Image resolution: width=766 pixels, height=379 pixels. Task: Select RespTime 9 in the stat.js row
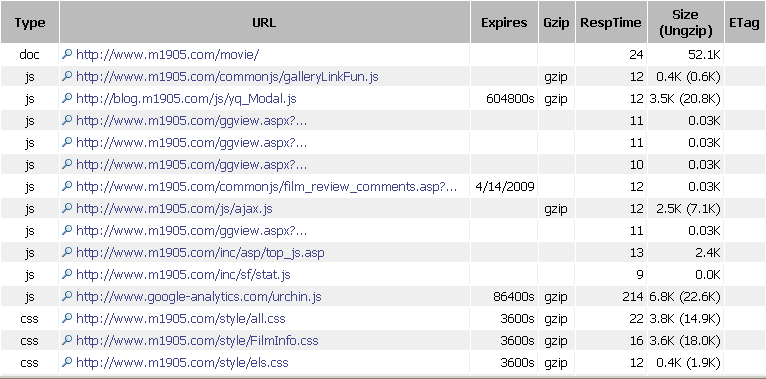[640, 274]
